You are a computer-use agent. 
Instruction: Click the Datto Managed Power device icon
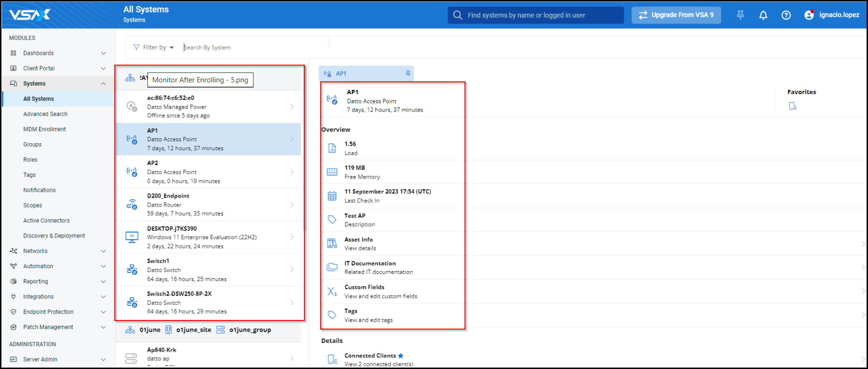[132, 106]
